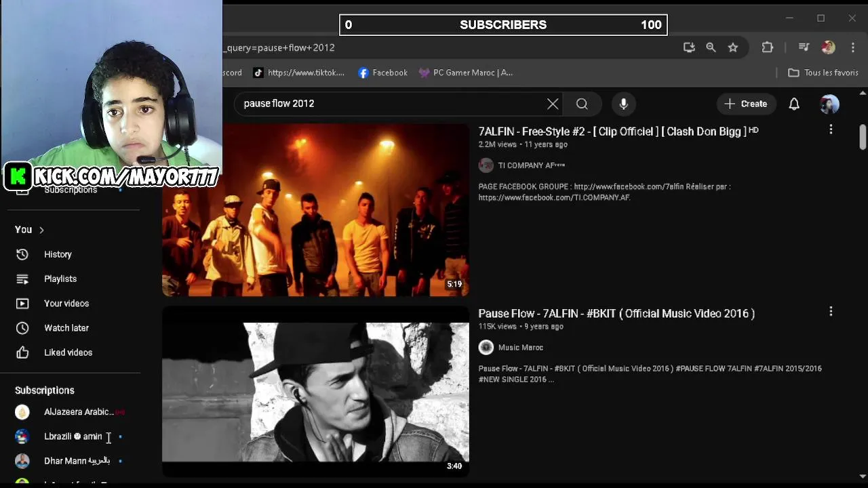Open the YouTube account avatar menu
The width and height of the screenshot is (868, 488).
pyautogui.click(x=829, y=104)
